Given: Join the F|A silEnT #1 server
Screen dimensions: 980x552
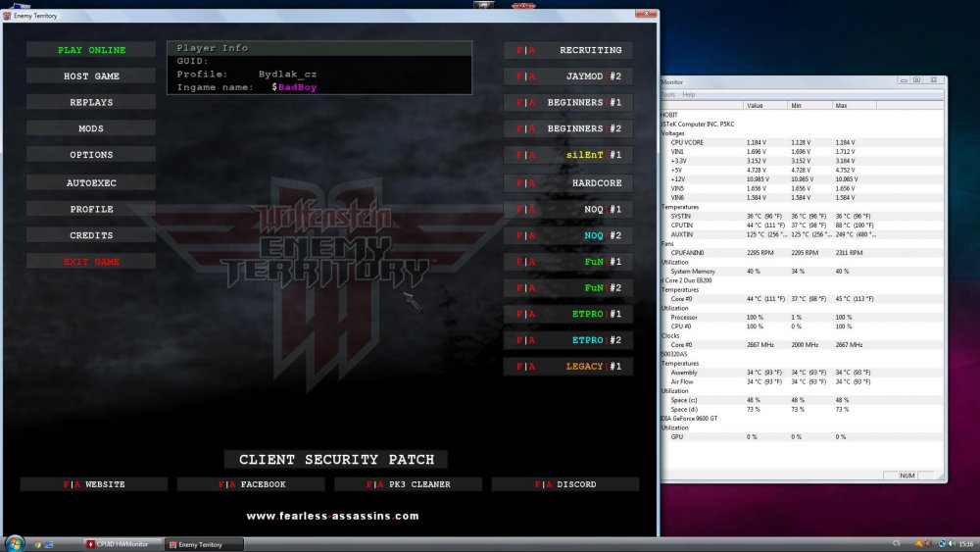Looking at the screenshot, I should coord(568,155).
